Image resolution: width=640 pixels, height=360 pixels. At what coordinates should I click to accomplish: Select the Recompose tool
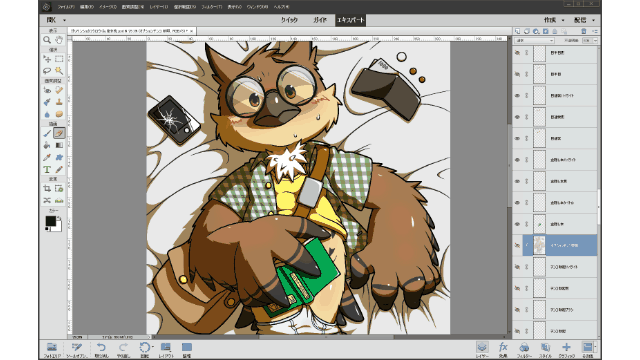(59, 189)
